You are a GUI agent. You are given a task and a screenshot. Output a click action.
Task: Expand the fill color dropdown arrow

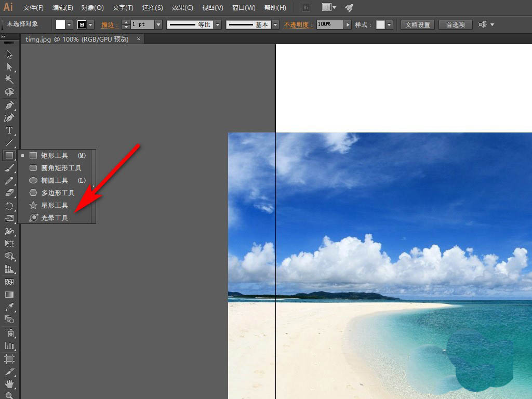coord(69,24)
